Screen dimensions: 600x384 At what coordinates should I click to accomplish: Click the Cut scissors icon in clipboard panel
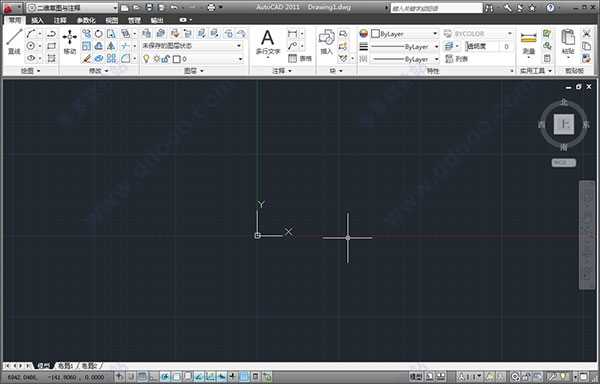[x=586, y=34]
